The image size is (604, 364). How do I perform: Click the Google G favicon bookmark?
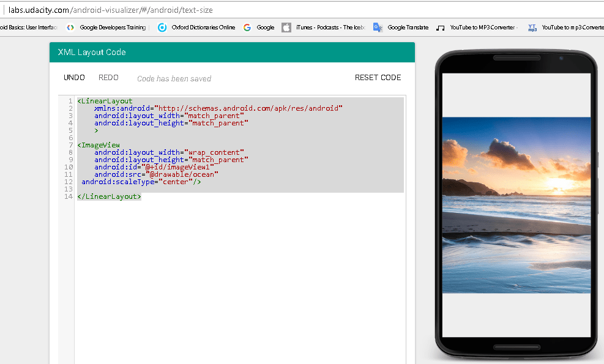click(x=247, y=27)
